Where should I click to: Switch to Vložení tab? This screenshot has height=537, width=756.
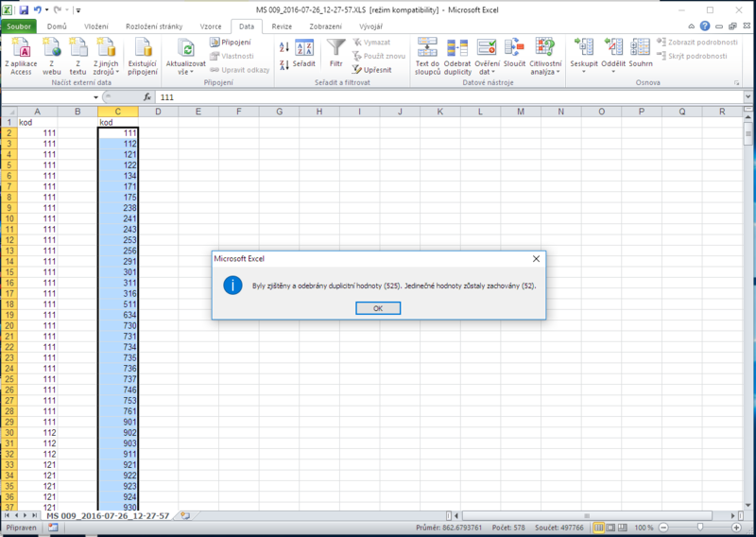pyautogui.click(x=96, y=26)
